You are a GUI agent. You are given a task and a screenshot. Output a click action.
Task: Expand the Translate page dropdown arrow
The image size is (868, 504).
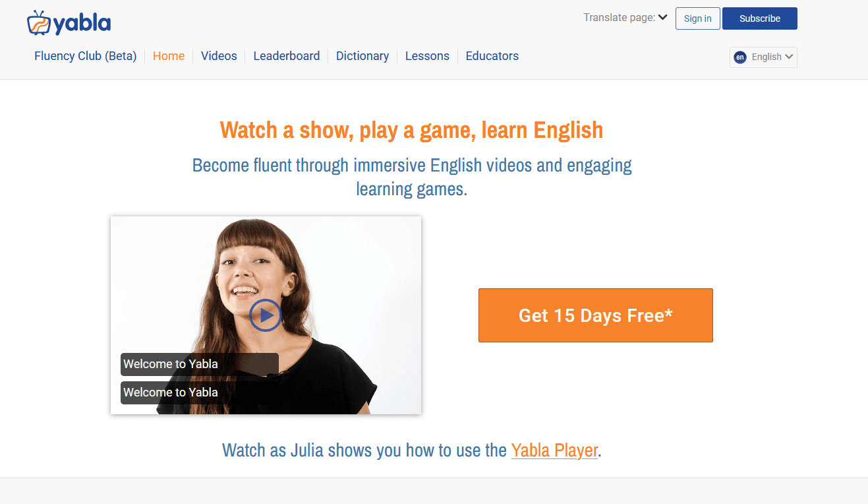(663, 18)
